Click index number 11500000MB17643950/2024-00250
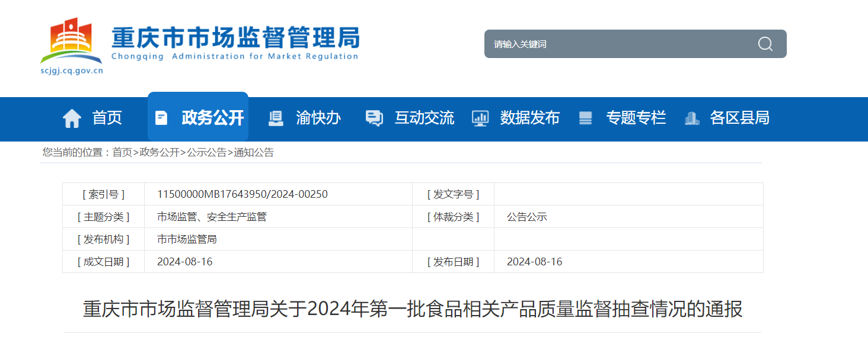868x350 pixels. coord(242,194)
